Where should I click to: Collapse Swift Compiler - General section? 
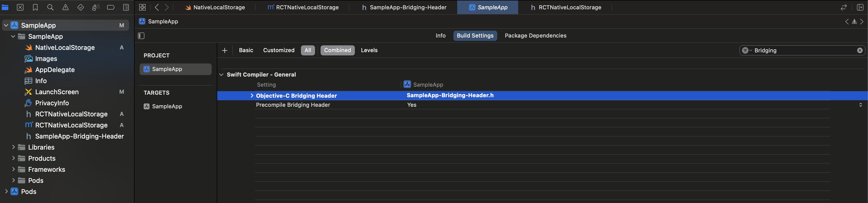pos(221,75)
